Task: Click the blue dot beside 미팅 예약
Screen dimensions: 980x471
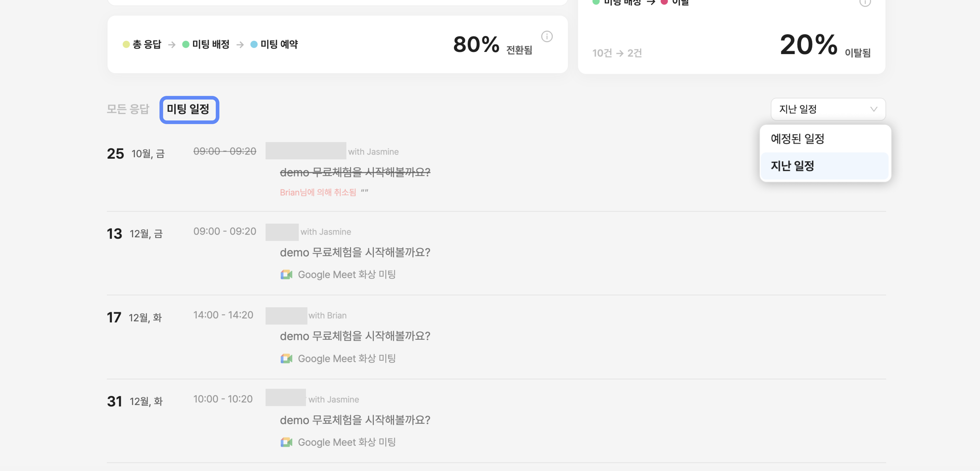Action: pos(254,44)
